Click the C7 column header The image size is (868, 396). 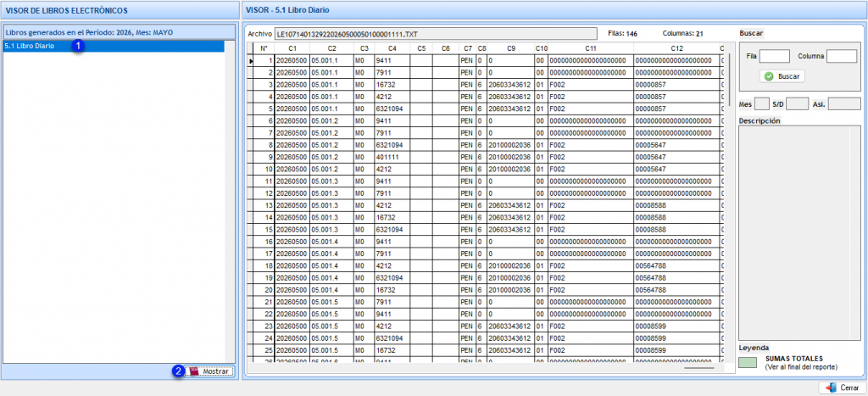pyautogui.click(x=468, y=48)
